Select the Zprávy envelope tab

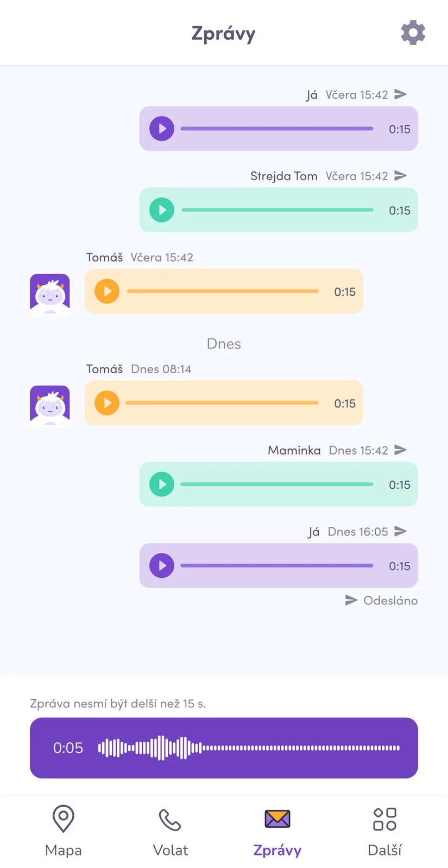277,831
